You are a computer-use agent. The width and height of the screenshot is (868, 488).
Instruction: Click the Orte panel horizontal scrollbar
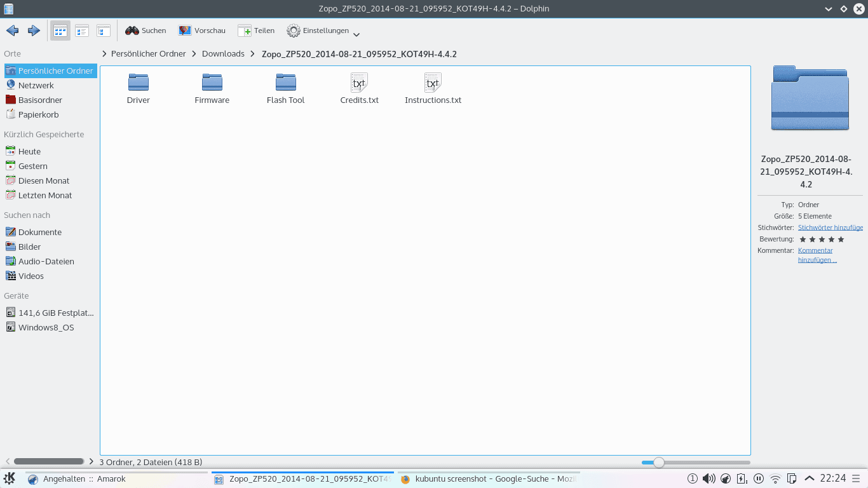point(49,461)
